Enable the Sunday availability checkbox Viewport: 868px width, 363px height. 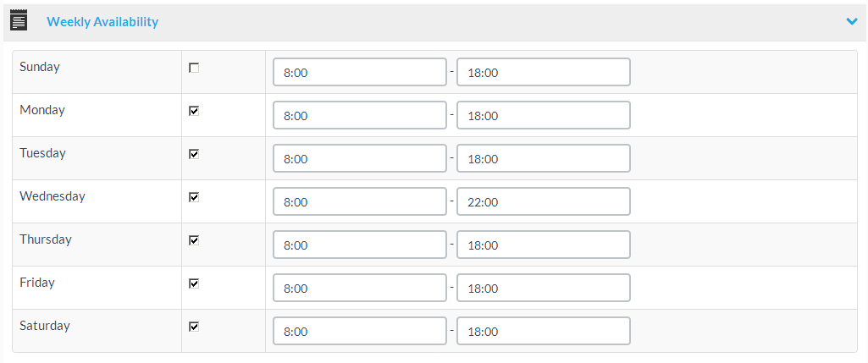point(194,68)
